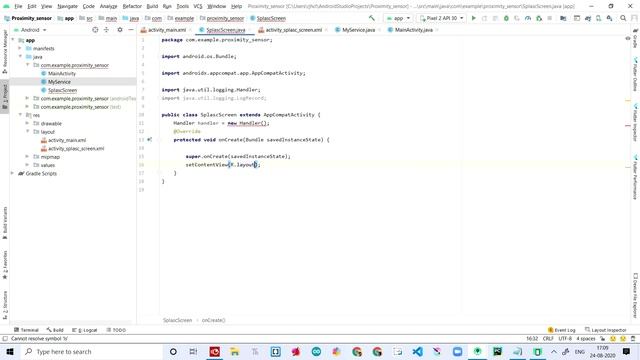Toggle the Gradle panel on right edge
This screenshot has width=640, height=360.
(635, 38)
